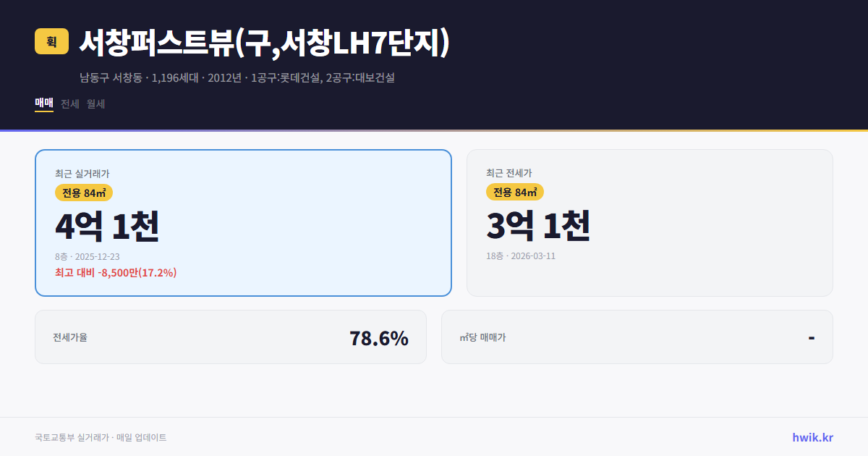Click the ㎡당 매매가 card
The image size is (868, 456).
(x=637, y=337)
